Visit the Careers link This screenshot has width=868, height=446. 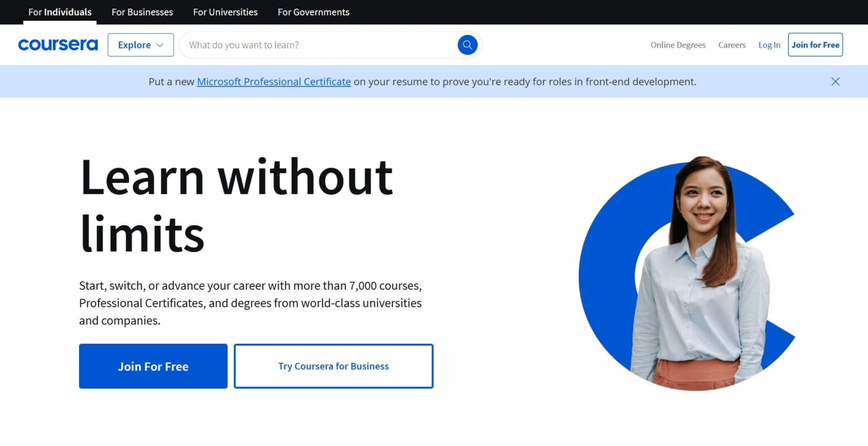point(732,45)
